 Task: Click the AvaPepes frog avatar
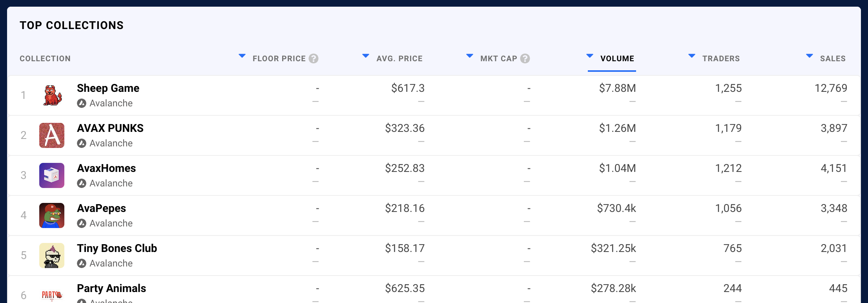pos(52,215)
